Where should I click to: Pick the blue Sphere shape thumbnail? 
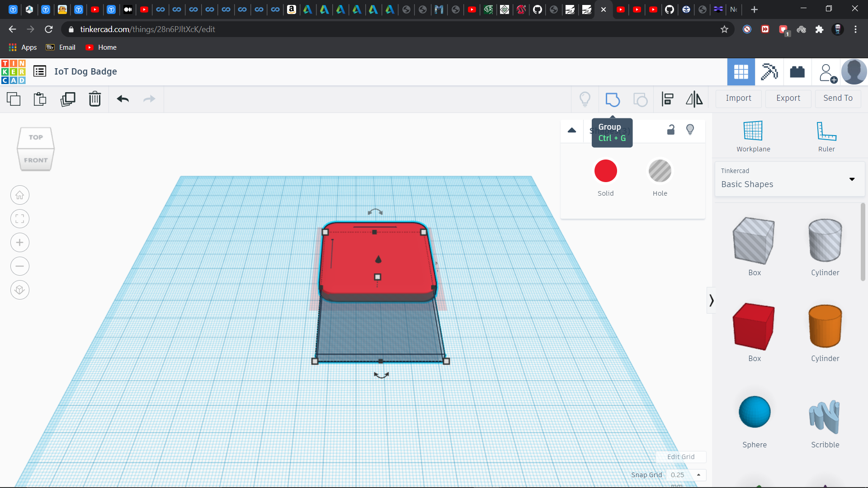point(755,412)
